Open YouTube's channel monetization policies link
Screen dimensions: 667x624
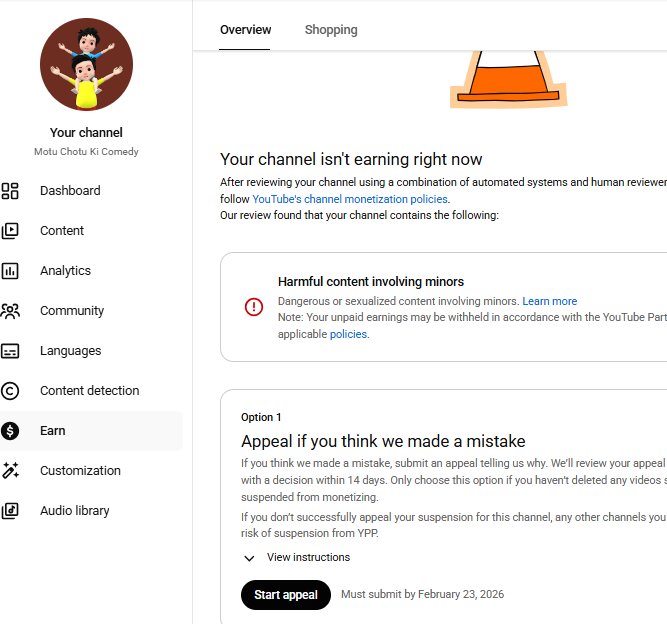pos(350,199)
